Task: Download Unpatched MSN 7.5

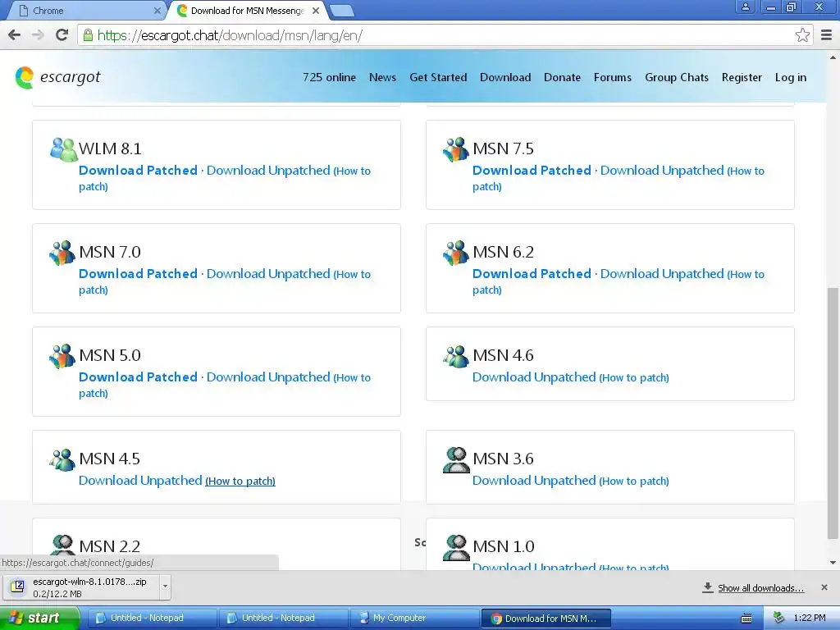Action: [662, 171]
